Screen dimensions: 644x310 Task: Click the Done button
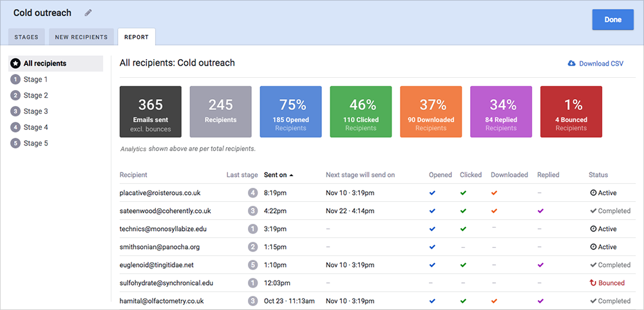pyautogui.click(x=613, y=20)
